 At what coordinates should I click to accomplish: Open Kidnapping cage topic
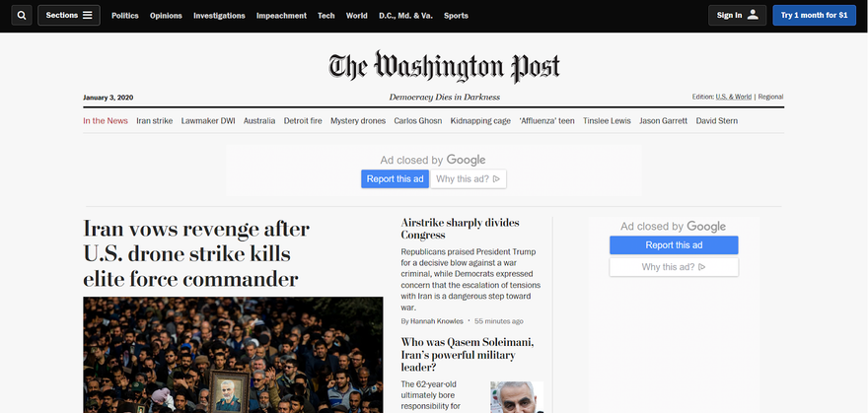pos(480,120)
